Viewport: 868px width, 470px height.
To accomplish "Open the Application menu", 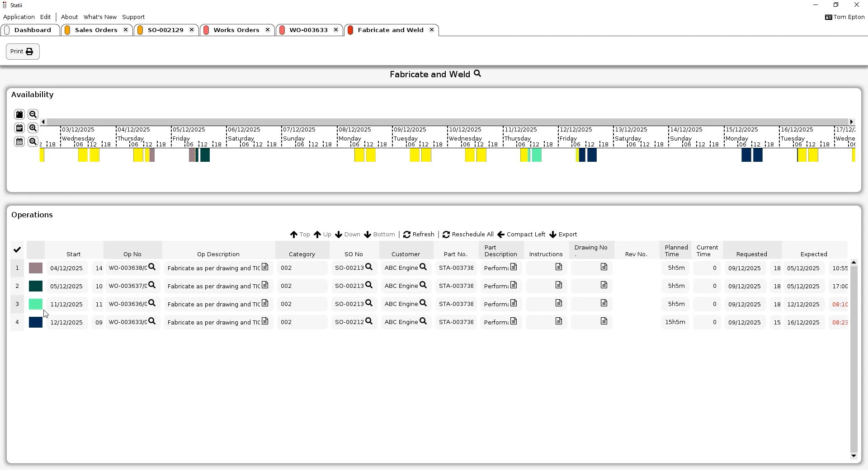I will pyautogui.click(x=19, y=17).
